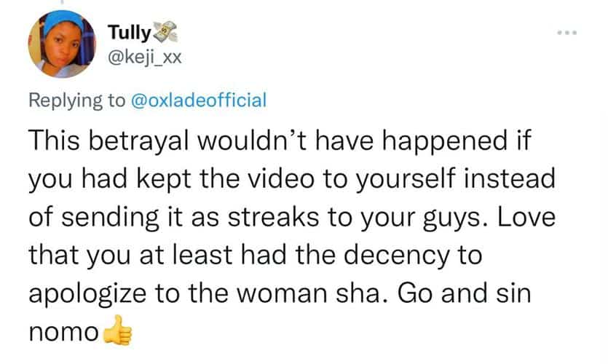Click the display name Tully
608x364 pixels.
pos(130,32)
